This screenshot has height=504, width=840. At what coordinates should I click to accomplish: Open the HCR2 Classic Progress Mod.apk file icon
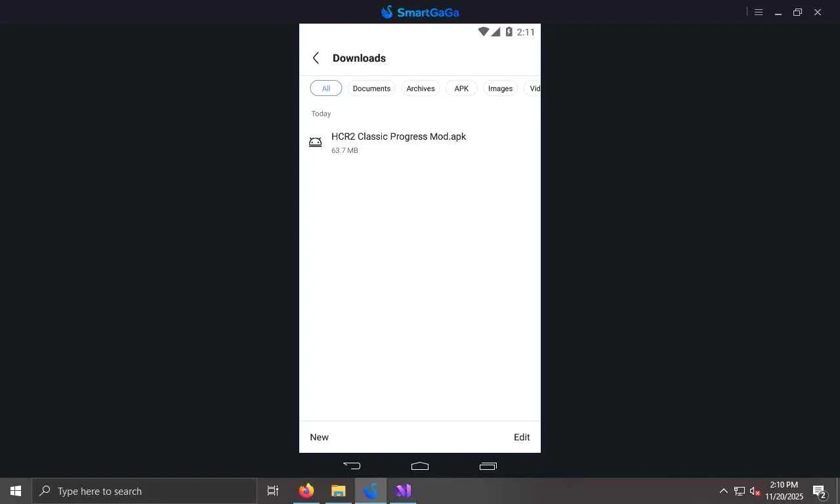[x=316, y=142]
